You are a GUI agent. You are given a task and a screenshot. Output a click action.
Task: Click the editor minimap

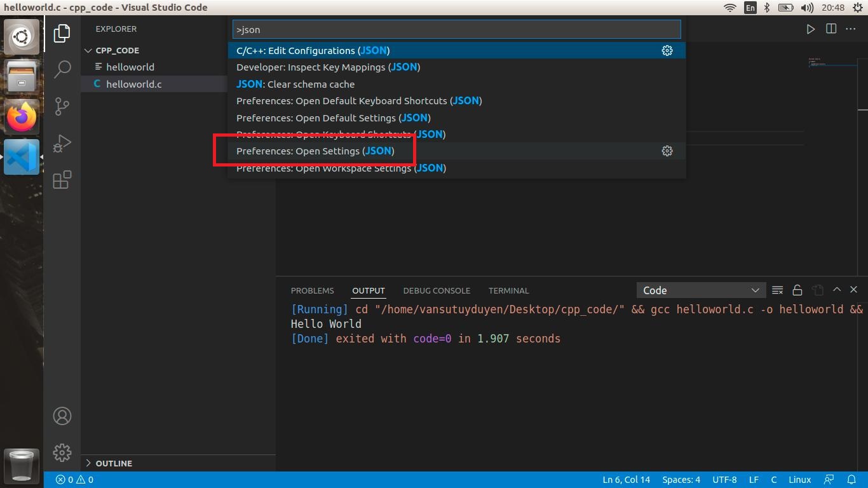click(832, 62)
